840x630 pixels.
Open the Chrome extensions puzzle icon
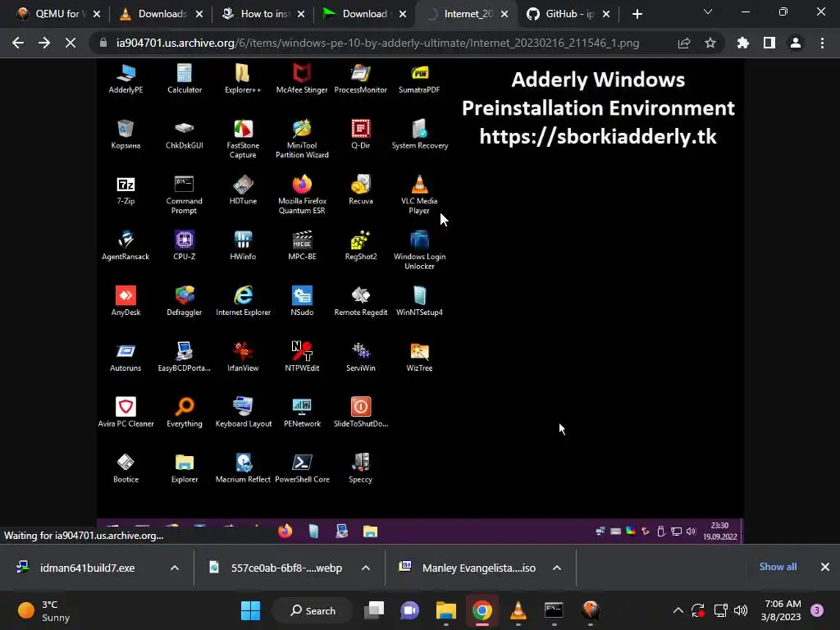[742, 43]
